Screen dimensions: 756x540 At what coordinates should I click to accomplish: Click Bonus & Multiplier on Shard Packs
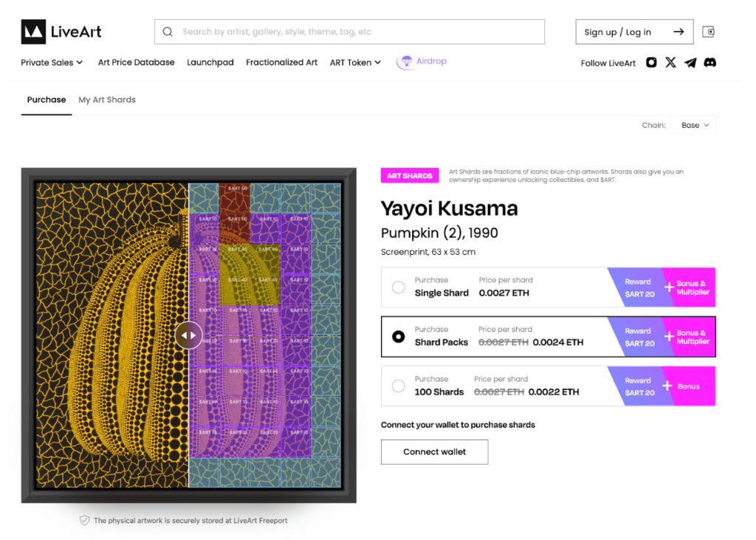[x=693, y=337]
